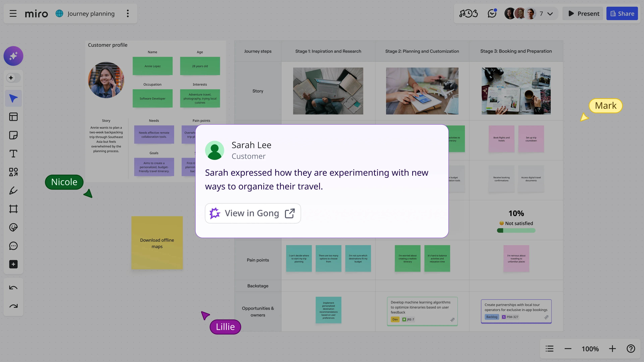Screen dimensions: 644x362
Task: Open View in Gong link
Action: [253, 213]
